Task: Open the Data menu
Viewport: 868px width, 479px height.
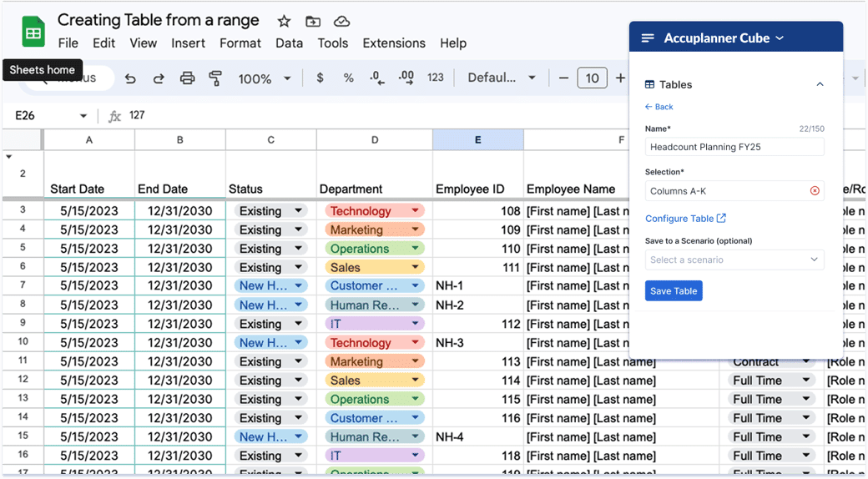Action: tap(290, 43)
